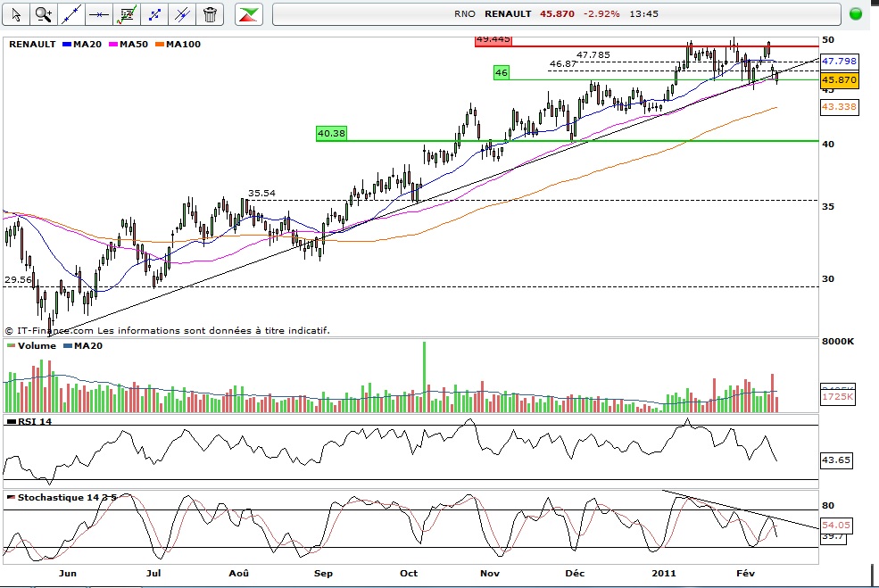
Task: Click the green and red buy/sell icon
Action: pyautogui.click(x=249, y=14)
